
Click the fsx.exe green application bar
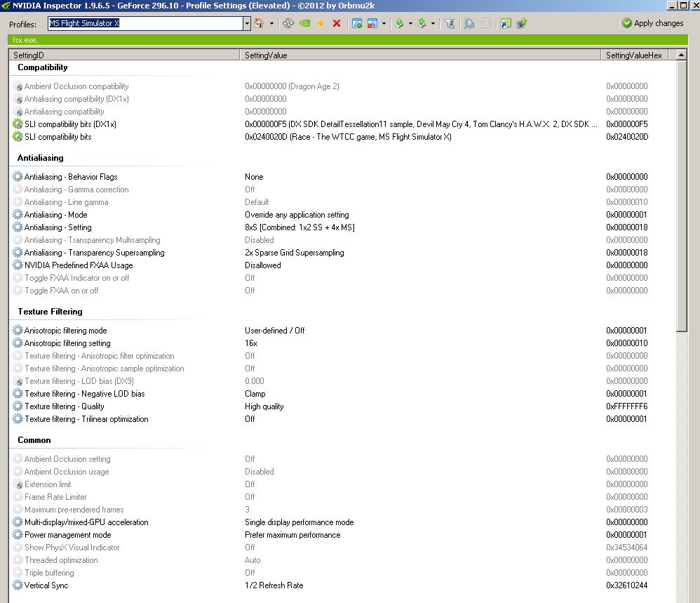[348, 40]
